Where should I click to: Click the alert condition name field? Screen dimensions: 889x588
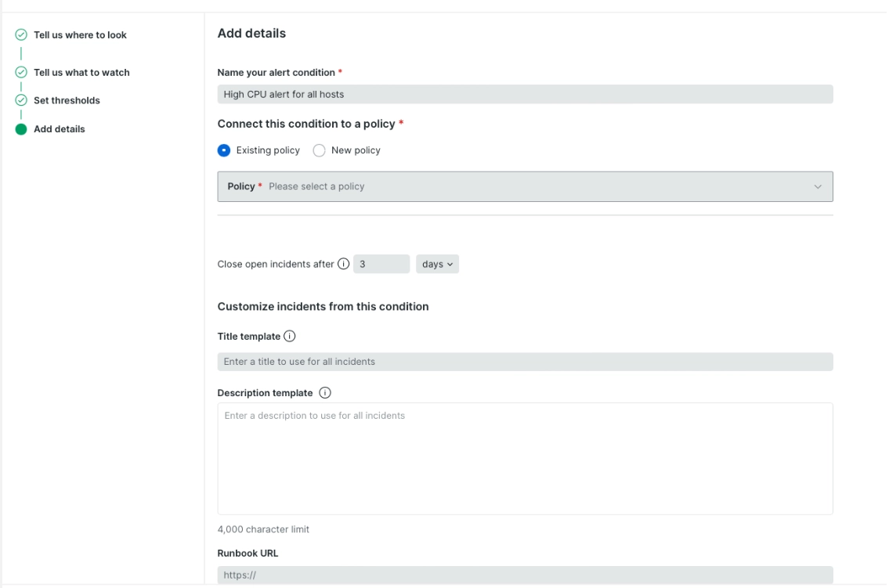click(525, 94)
